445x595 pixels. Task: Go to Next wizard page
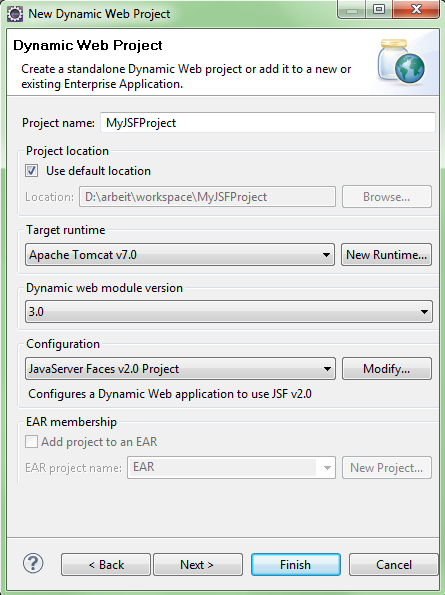click(x=198, y=565)
